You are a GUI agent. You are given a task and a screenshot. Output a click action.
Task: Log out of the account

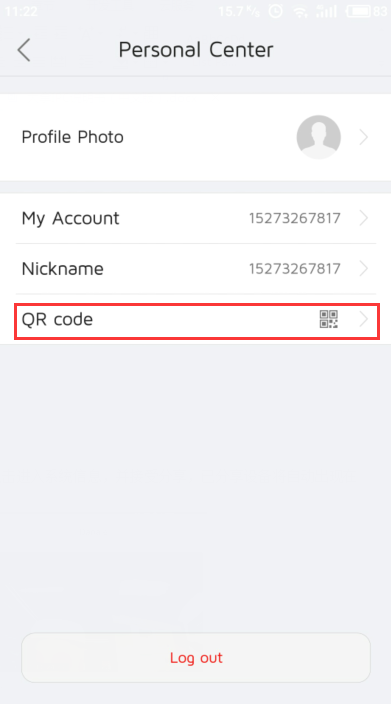(x=196, y=658)
